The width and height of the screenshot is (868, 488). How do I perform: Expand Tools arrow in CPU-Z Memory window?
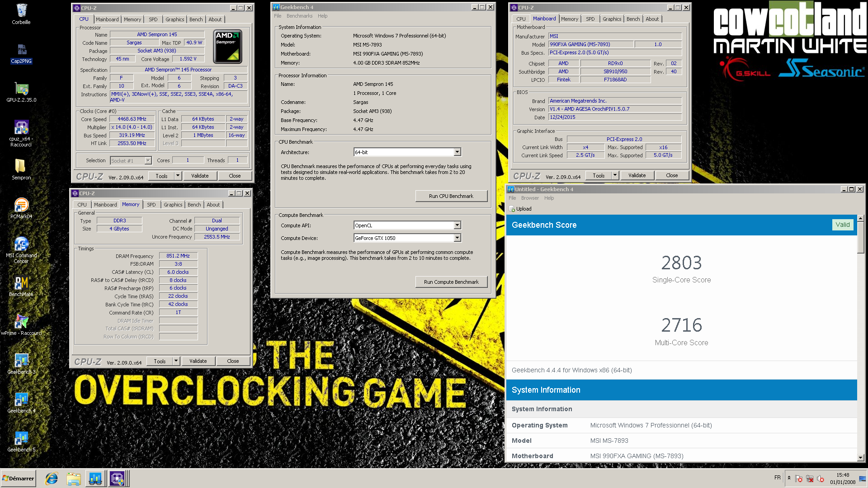[x=176, y=361]
